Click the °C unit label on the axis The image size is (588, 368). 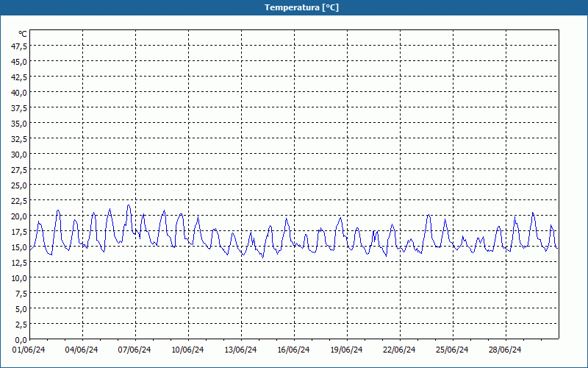pos(23,34)
